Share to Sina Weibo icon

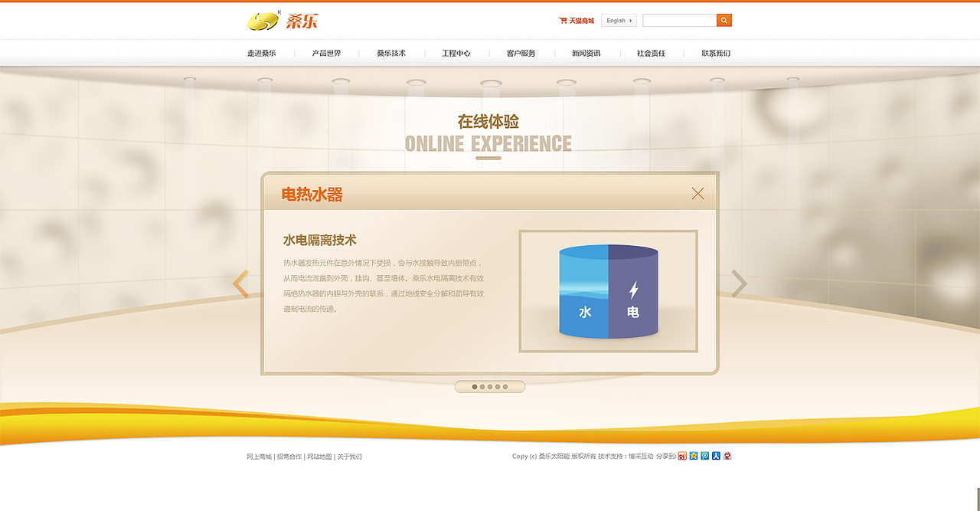(x=682, y=456)
